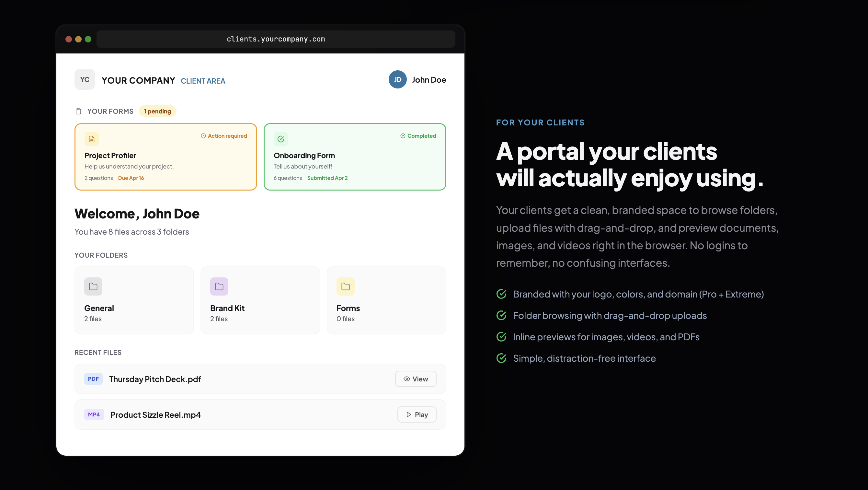Click the Project Profiler document icon
Viewport: 868px width, 490px height.
point(91,139)
